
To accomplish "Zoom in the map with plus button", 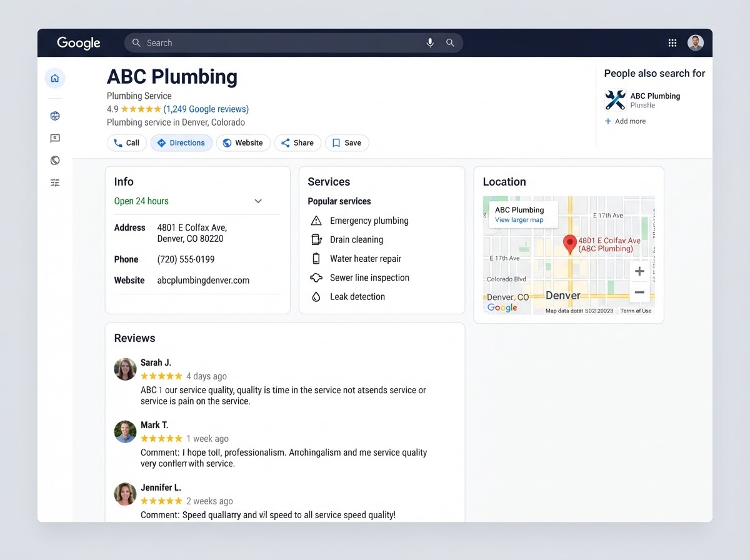I will (x=639, y=272).
